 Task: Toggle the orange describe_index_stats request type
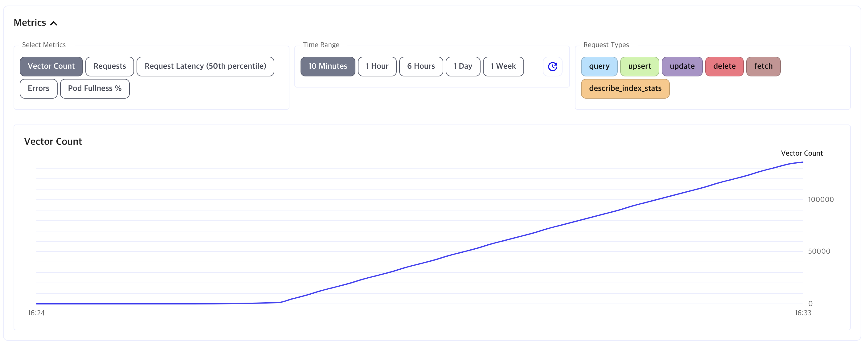(625, 89)
